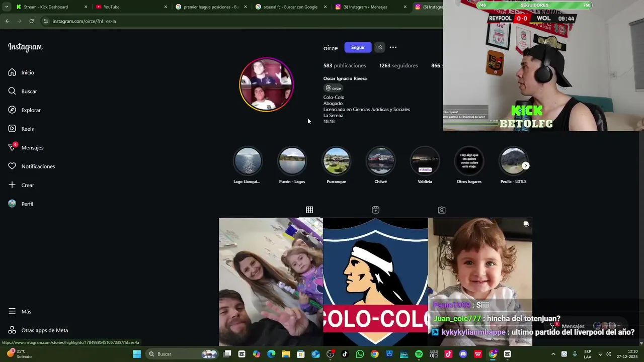Click the address bar URL instagram.com/oirze
Screen dimensions: 644x362
click(84, 21)
